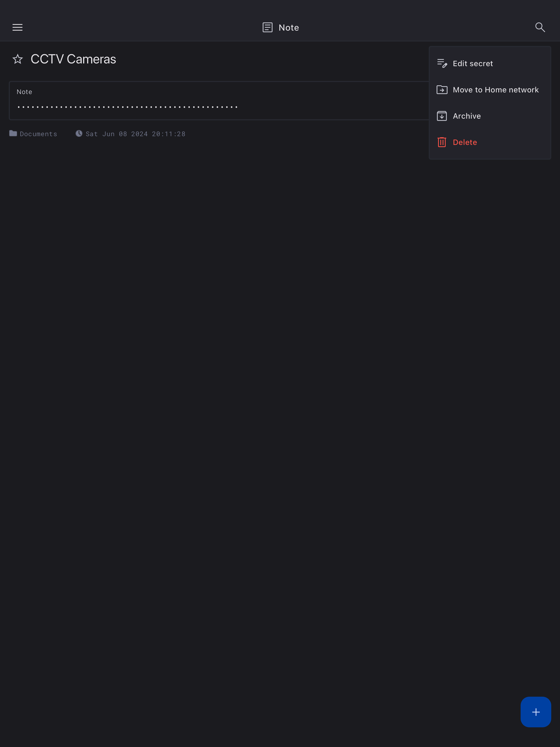Choose Move to Home network

[490, 90]
